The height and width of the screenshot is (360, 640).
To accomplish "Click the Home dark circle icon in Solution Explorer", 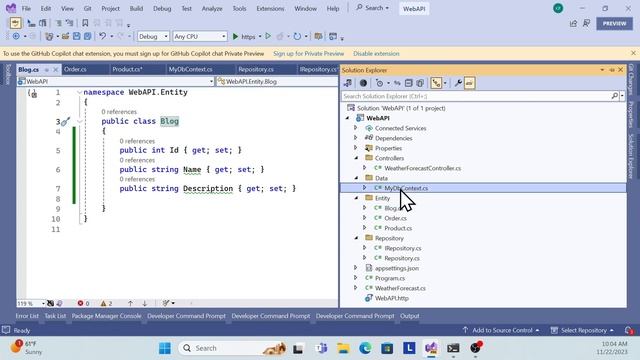I will tap(363, 83).
